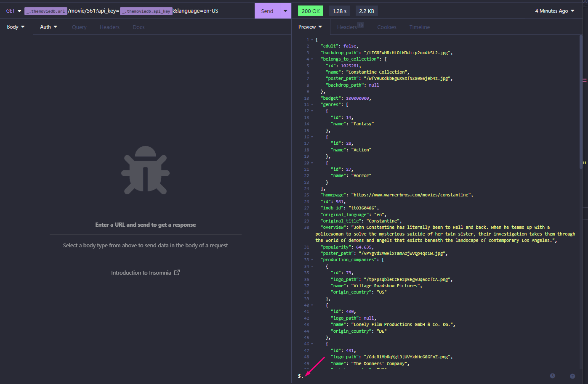Click the external link icon beside Introduction to Insomnia

(x=177, y=273)
